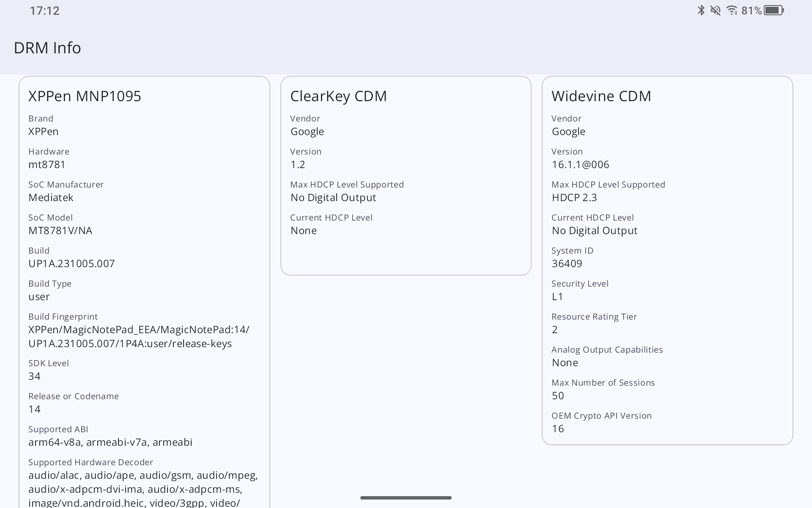Select Release or Codename value 14
This screenshot has width=812, height=508.
(34, 409)
